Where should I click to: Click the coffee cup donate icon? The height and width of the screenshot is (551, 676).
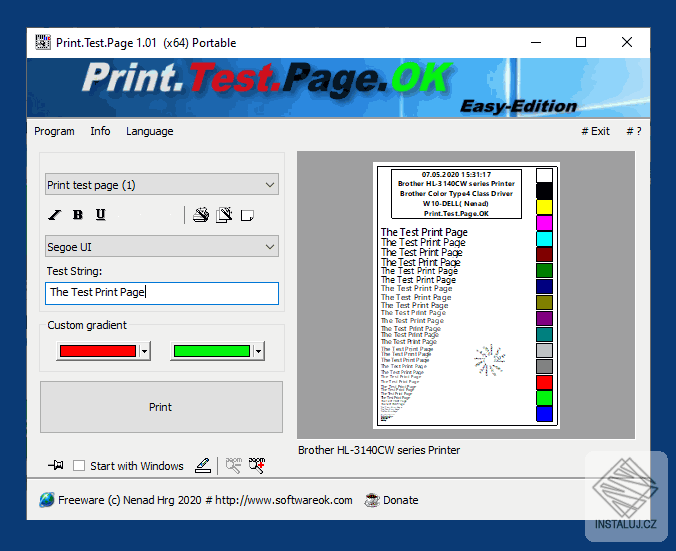coord(372,500)
